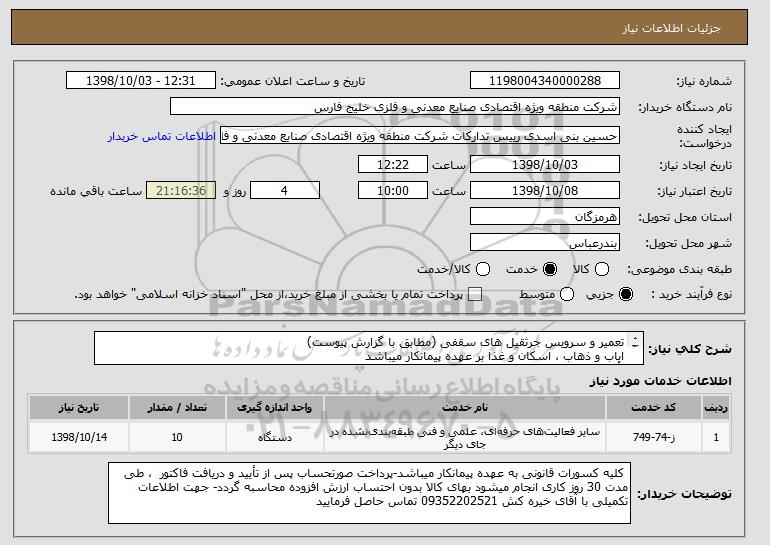Select the کالا/خدمت radio button
This screenshot has height=545, width=770.
click(483, 269)
